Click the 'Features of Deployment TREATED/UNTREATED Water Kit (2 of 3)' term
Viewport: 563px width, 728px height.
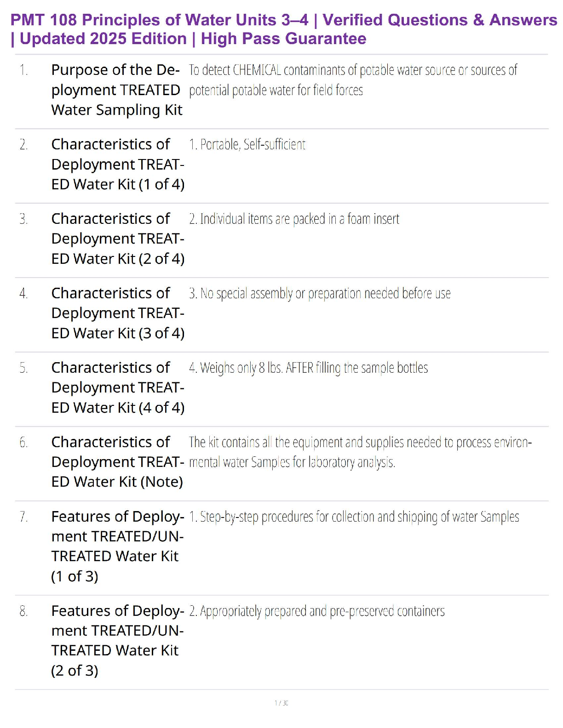[x=117, y=640]
